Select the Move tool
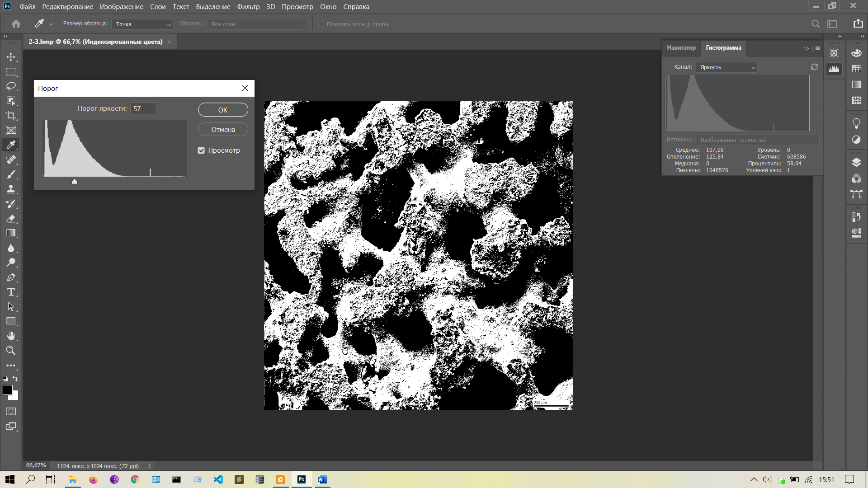This screenshot has height=488, width=868. pos(11,57)
